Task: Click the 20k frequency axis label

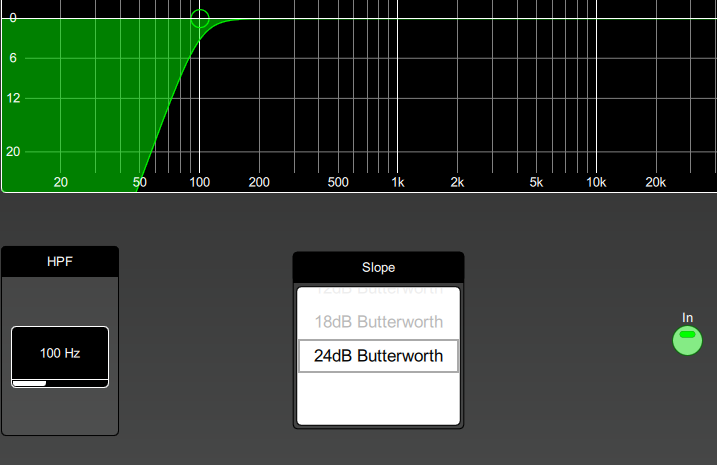Action: (x=656, y=182)
